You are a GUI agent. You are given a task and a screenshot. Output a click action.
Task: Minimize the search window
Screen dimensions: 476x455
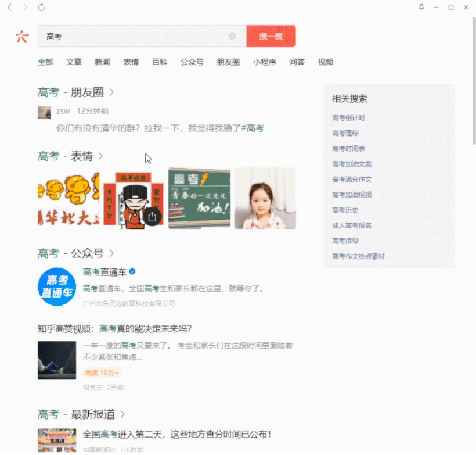point(436,8)
